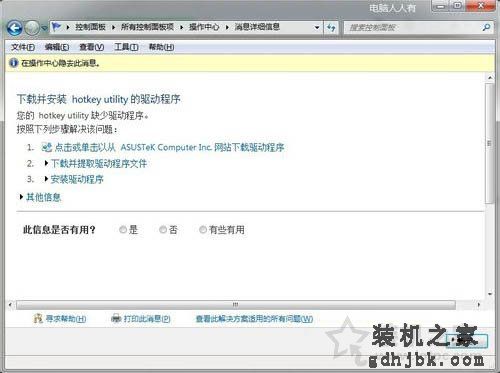The width and height of the screenshot is (500, 373).
Task: Close the window with the red X
Action: (x=481, y=6)
